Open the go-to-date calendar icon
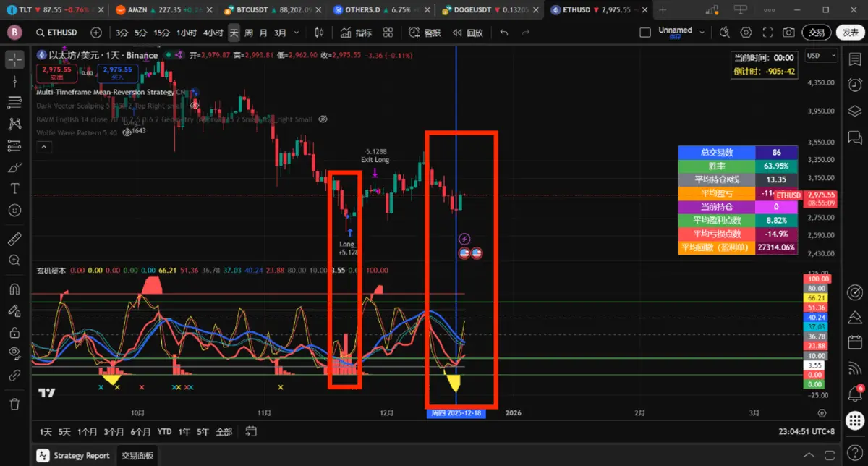868x466 pixels. pyautogui.click(x=251, y=431)
